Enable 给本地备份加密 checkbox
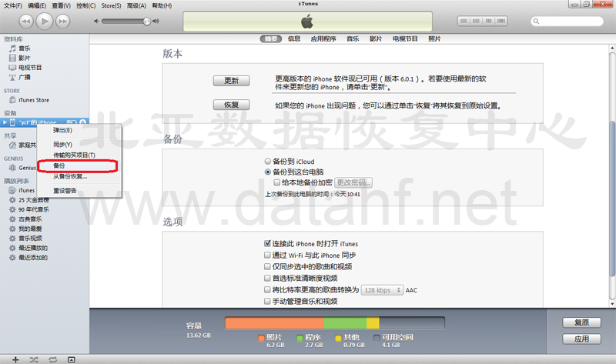The height and width of the screenshot is (364, 616). coord(277,182)
